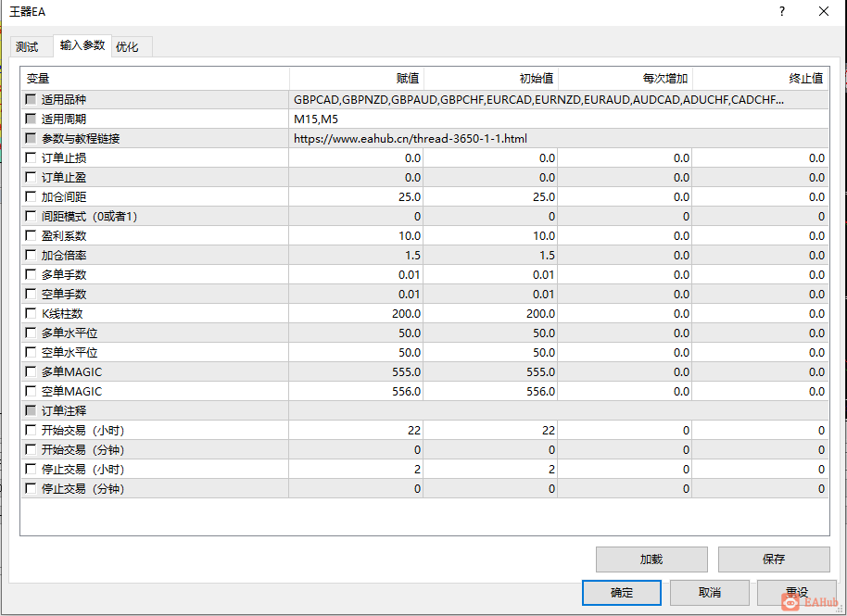847x616 pixels.
Task: Click the 间距模式 (0或者1) row label
Action: (x=89, y=216)
